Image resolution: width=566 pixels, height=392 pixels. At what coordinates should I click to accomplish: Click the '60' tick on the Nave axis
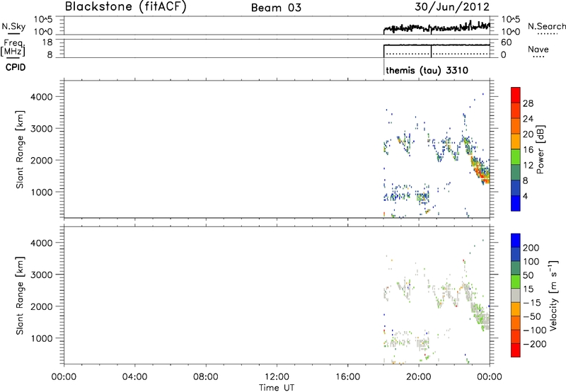click(x=507, y=42)
